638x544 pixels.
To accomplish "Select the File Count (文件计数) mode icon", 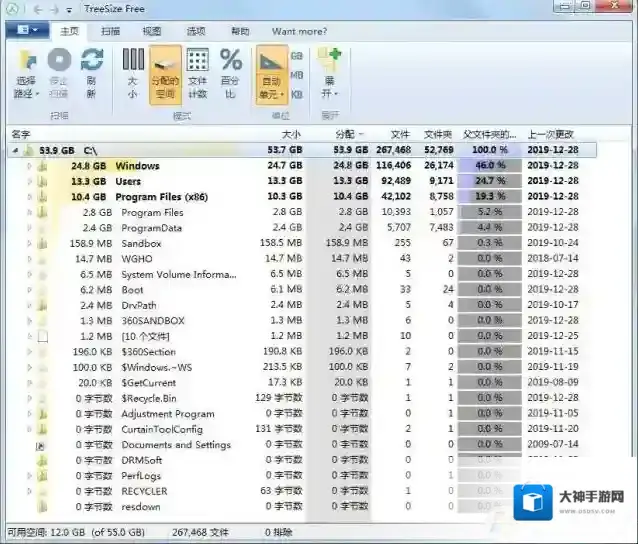I will (198, 61).
